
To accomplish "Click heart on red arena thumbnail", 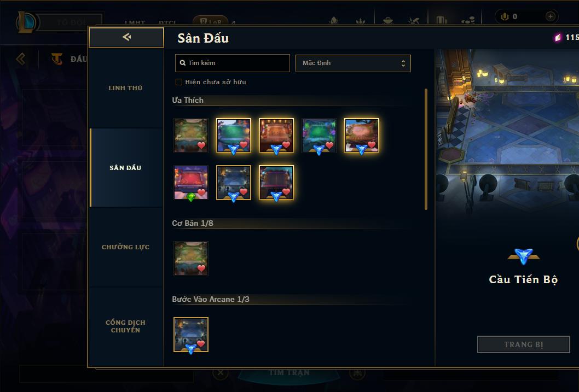I will 201,192.
